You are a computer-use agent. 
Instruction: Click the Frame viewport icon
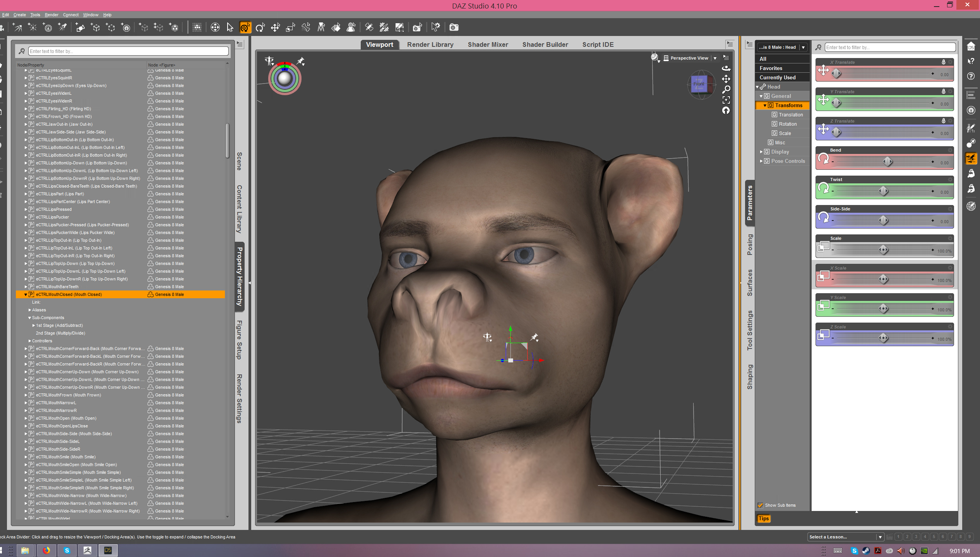[x=726, y=100]
